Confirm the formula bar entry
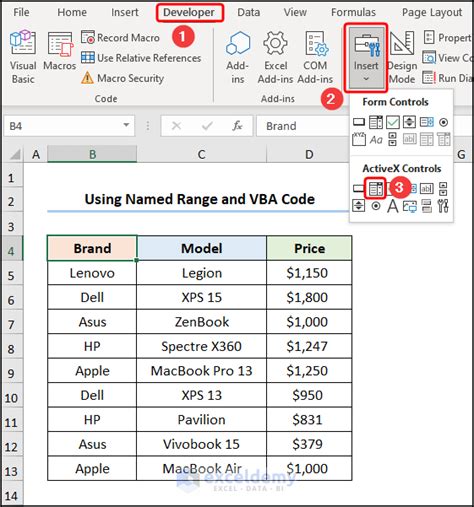 tap(207, 126)
